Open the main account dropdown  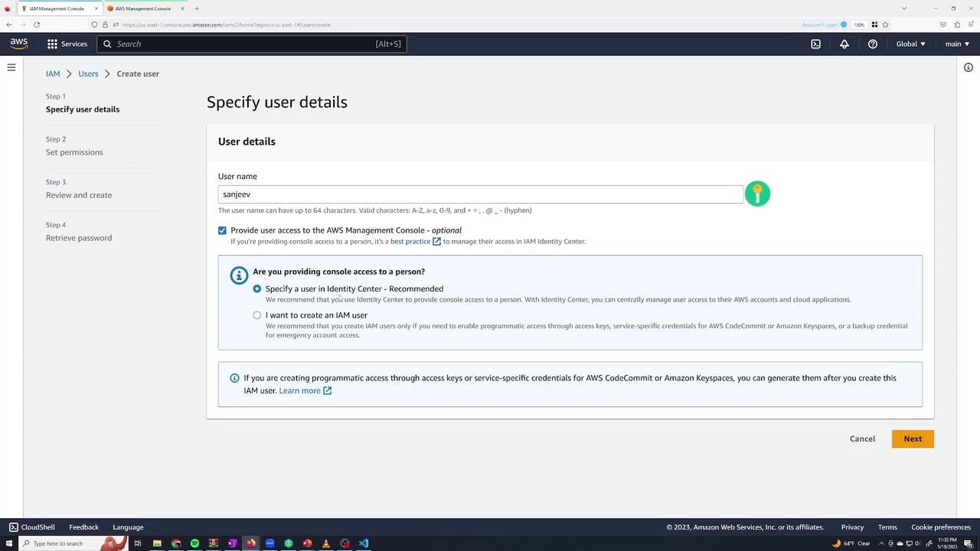(957, 44)
